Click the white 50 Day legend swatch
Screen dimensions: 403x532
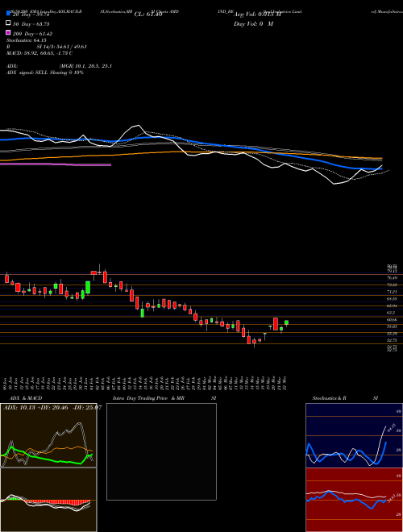tap(9, 23)
